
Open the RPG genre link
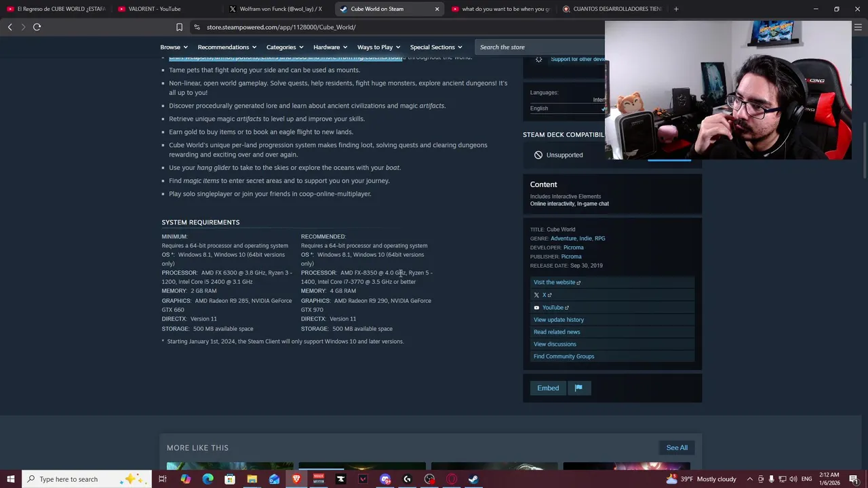(599, 239)
